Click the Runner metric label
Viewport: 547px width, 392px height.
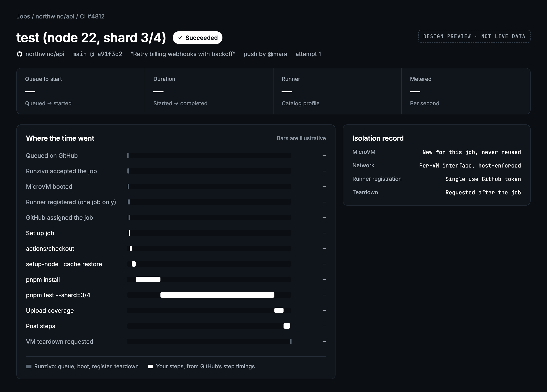[x=291, y=79]
